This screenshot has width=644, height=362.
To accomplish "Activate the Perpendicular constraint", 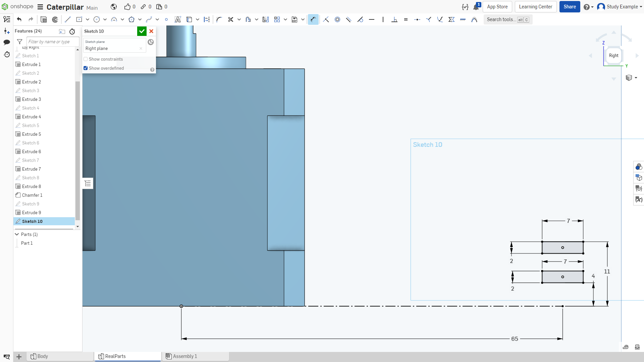I will [394, 19].
